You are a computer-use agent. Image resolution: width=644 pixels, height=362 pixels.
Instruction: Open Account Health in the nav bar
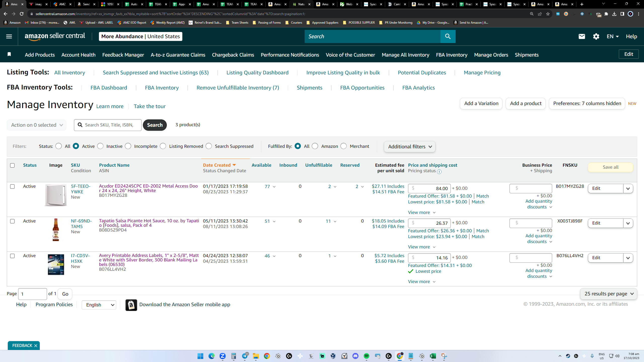coord(78,55)
